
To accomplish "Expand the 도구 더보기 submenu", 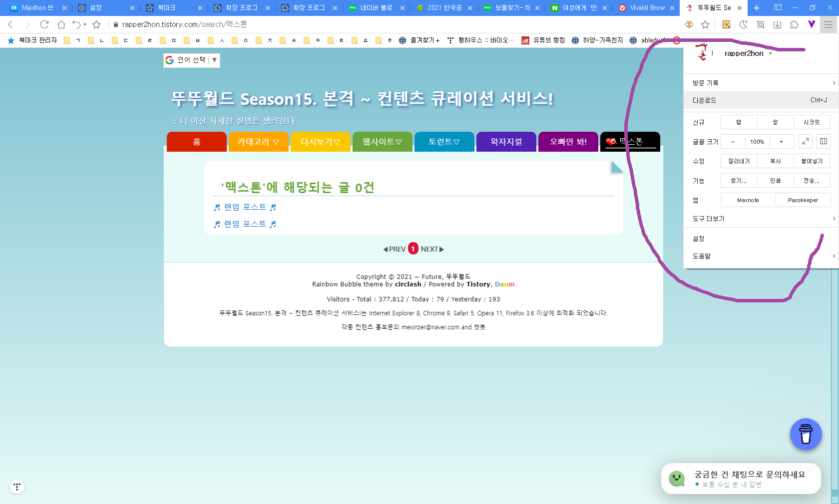I will (x=761, y=219).
